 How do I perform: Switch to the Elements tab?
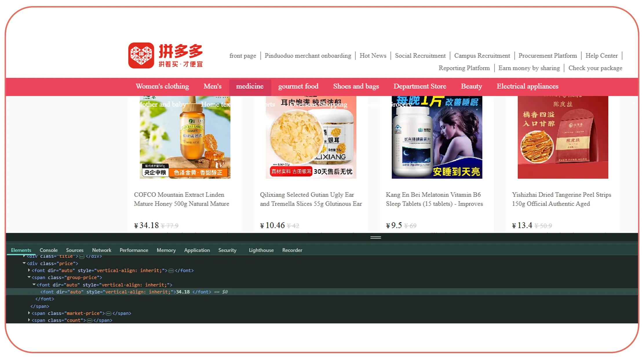21,250
